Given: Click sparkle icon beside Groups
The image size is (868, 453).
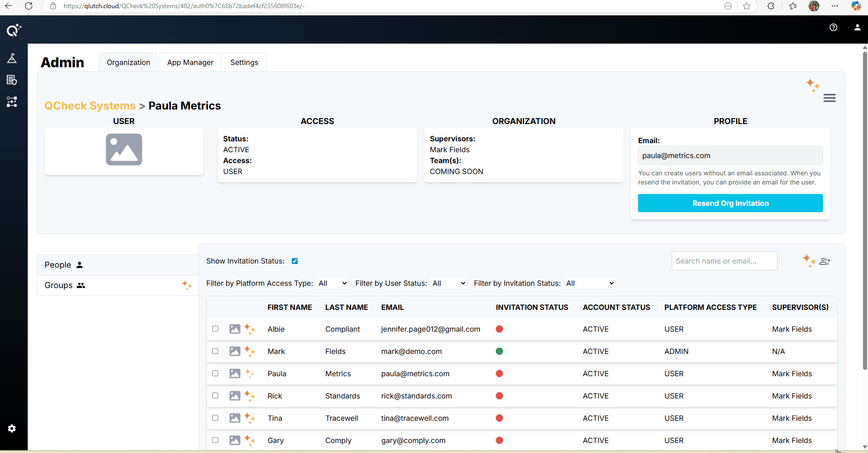Looking at the screenshot, I should click(x=186, y=285).
